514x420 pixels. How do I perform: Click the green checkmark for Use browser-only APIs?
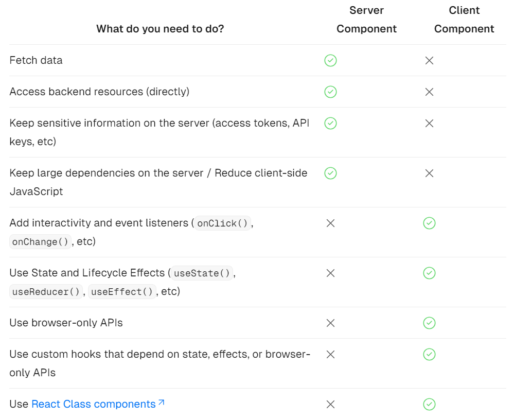click(x=429, y=323)
